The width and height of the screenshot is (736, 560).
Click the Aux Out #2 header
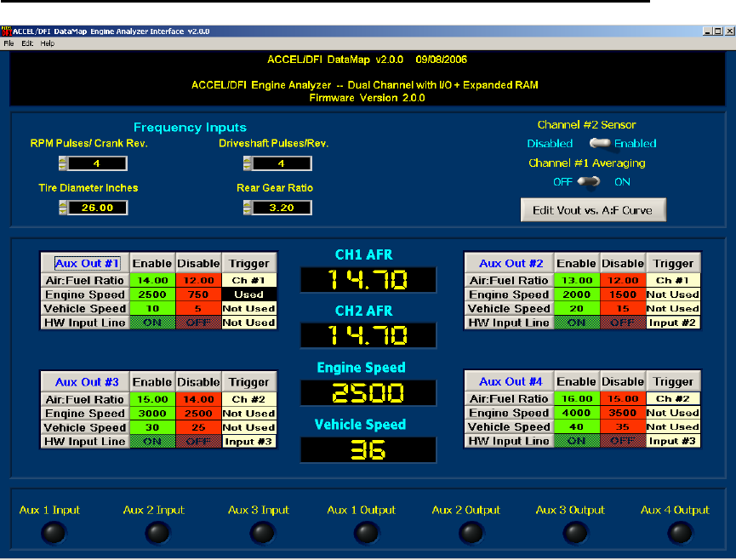coord(510,263)
